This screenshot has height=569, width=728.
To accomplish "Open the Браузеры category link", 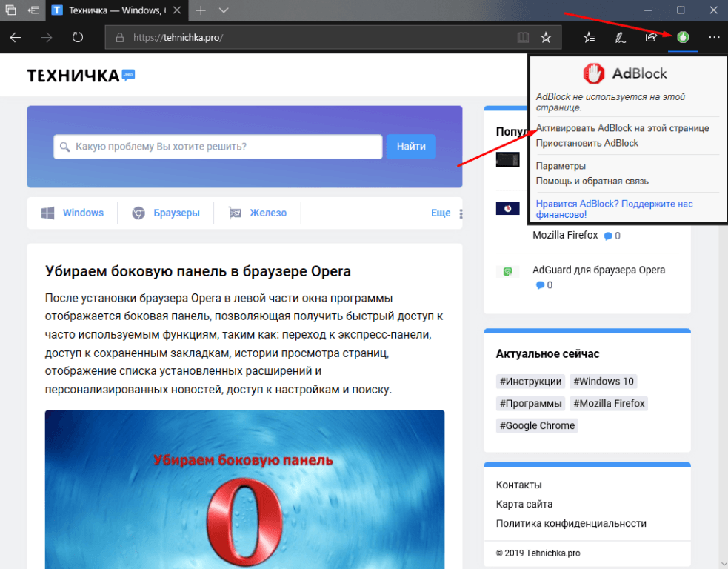I will (176, 213).
